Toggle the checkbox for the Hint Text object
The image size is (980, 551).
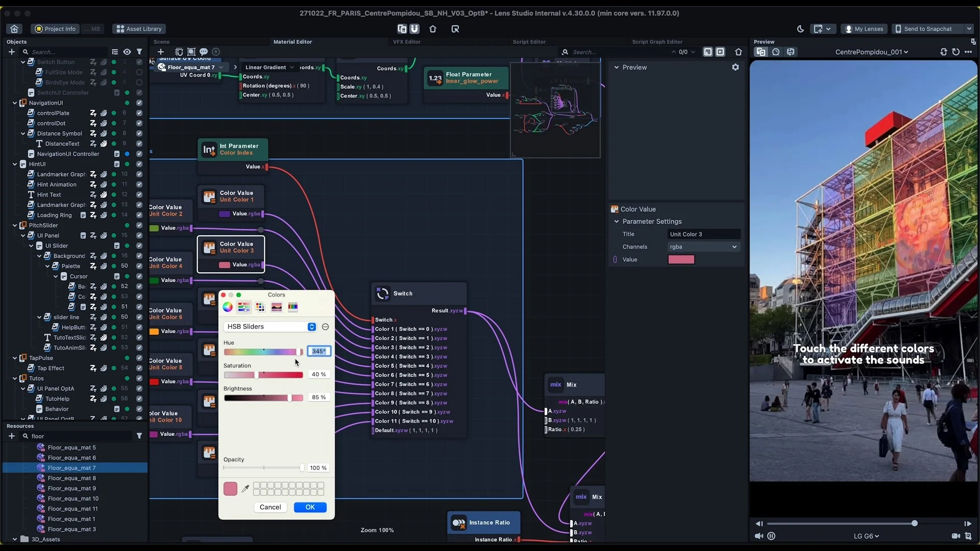tap(139, 195)
